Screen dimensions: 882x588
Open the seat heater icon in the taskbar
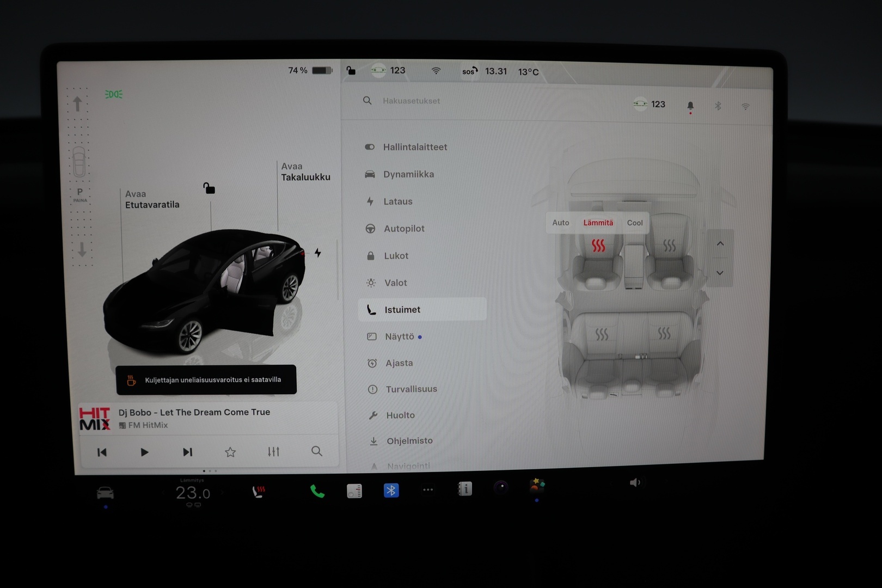(x=259, y=492)
